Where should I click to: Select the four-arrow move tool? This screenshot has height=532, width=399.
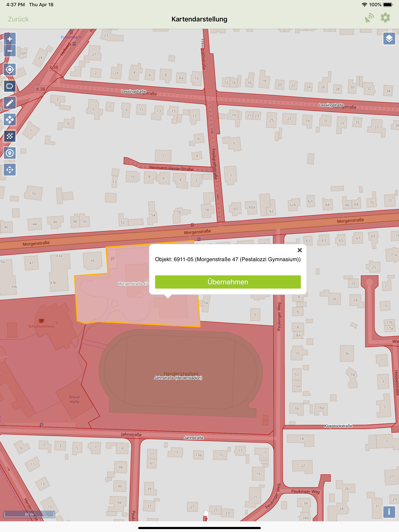coord(10,120)
